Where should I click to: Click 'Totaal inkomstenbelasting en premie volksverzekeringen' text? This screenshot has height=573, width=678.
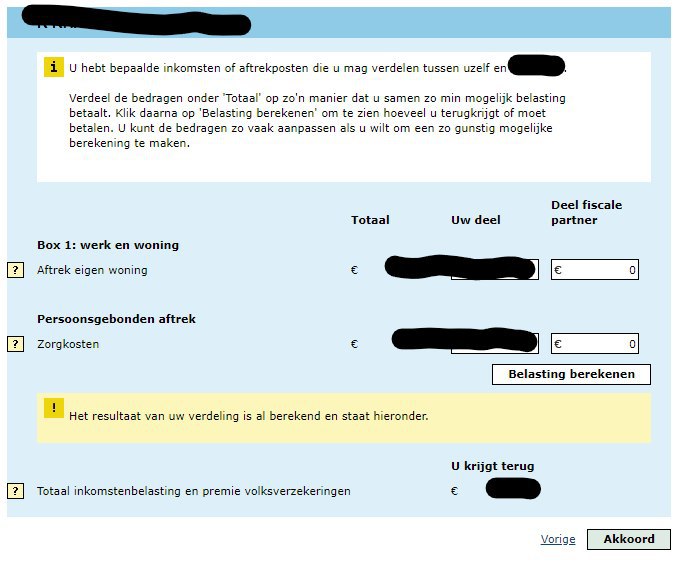click(x=194, y=491)
